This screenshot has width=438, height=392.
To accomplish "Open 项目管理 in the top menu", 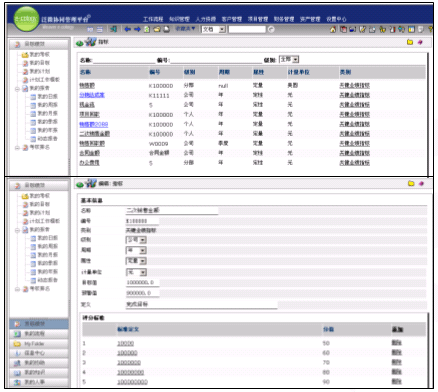I will tap(258, 19).
